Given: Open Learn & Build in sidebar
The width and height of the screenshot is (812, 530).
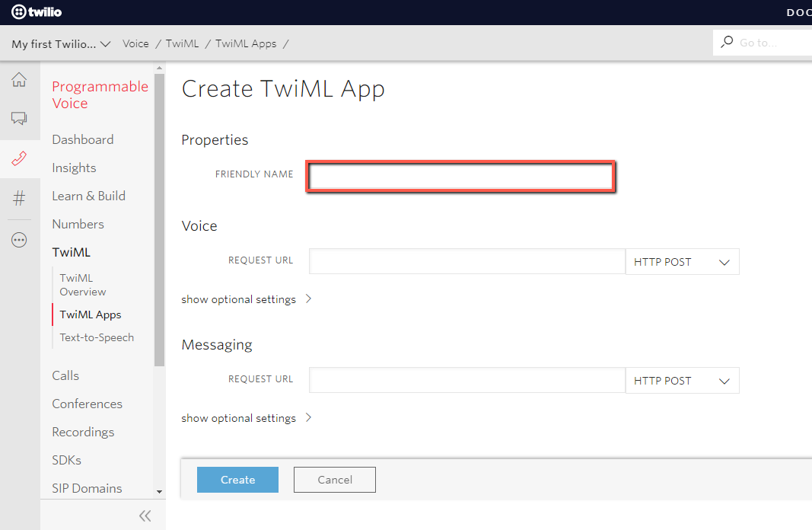Looking at the screenshot, I should point(88,196).
